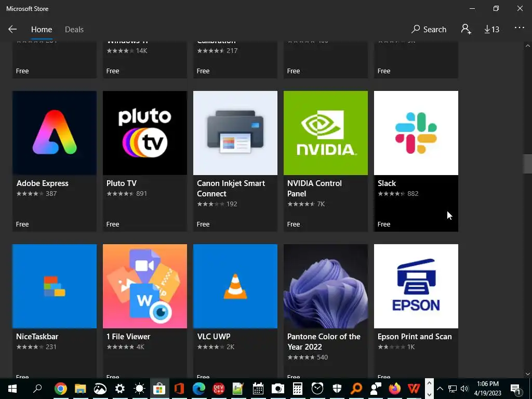
Task: Open WPS Office from the taskbar
Action: click(414, 389)
